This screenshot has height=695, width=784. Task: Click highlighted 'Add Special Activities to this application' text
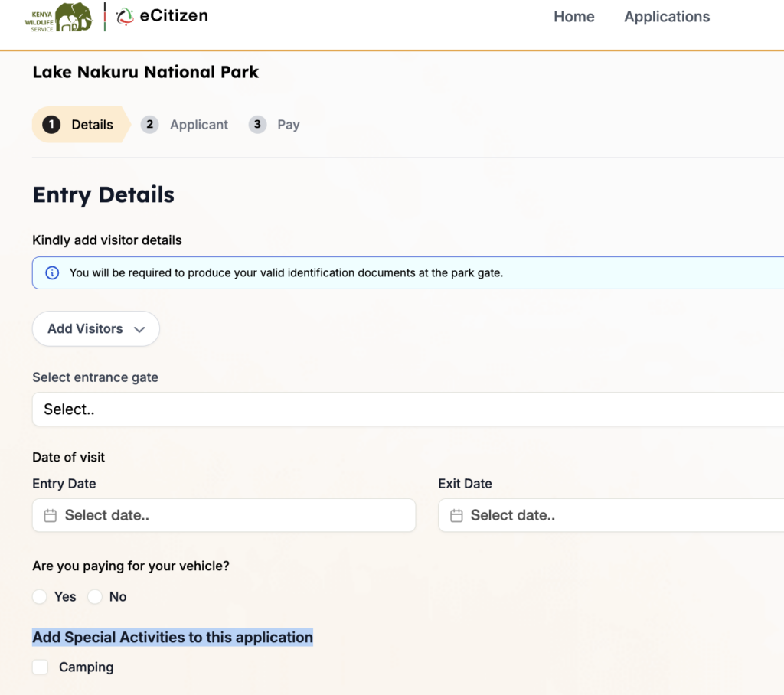click(x=172, y=638)
